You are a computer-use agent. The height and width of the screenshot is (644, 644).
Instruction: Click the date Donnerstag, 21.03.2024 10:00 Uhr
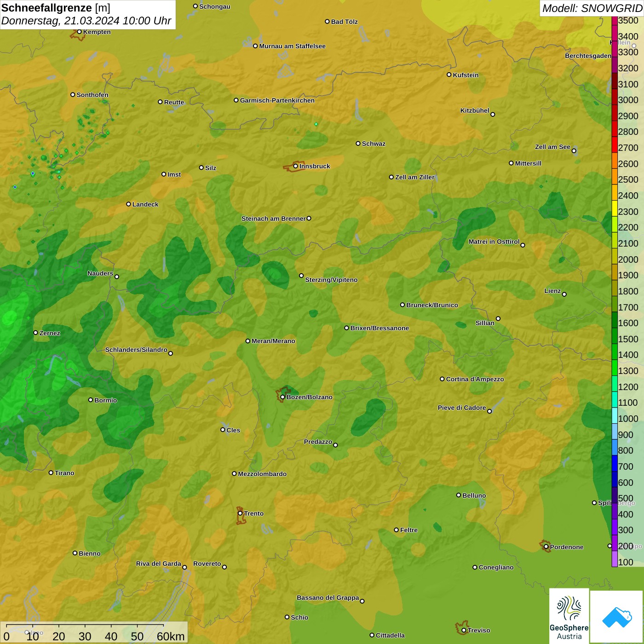[x=86, y=21]
